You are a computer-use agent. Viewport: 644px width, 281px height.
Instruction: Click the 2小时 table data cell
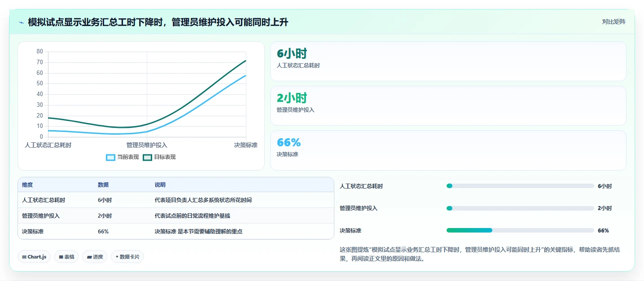click(105, 216)
